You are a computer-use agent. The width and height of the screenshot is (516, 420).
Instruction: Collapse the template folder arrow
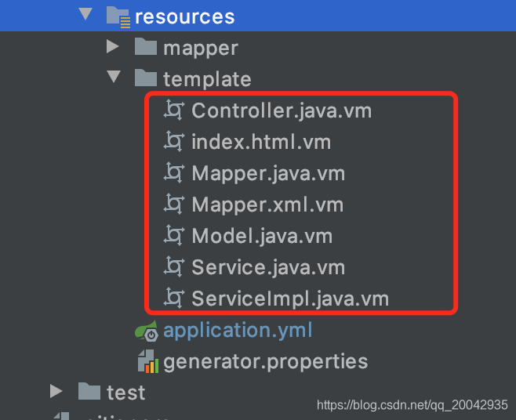114,77
